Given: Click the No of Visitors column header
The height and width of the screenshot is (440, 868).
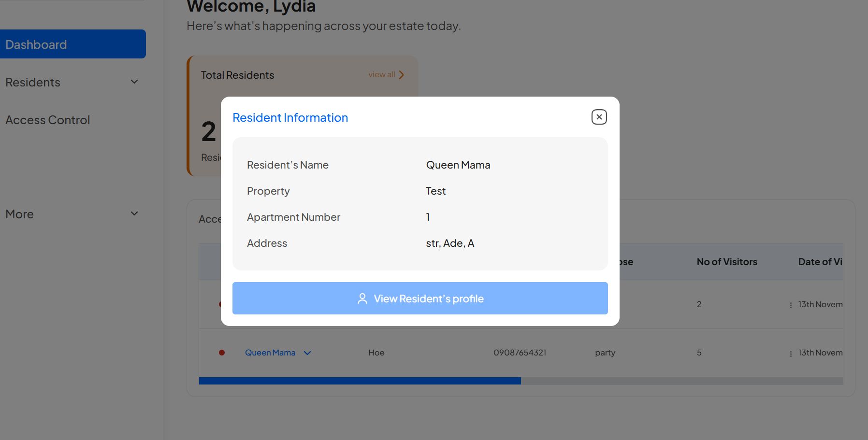Looking at the screenshot, I should click(x=727, y=262).
